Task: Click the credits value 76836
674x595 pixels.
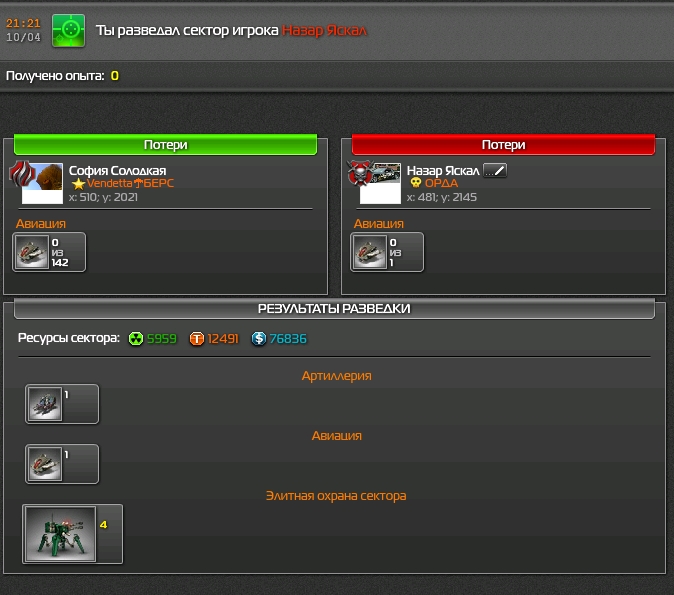Action: click(288, 339)
